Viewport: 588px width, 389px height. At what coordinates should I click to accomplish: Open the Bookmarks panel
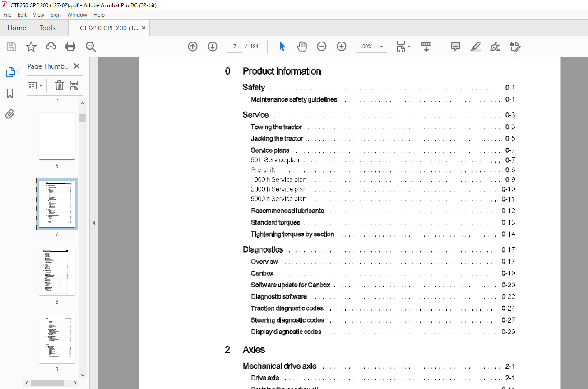[10, 94]
